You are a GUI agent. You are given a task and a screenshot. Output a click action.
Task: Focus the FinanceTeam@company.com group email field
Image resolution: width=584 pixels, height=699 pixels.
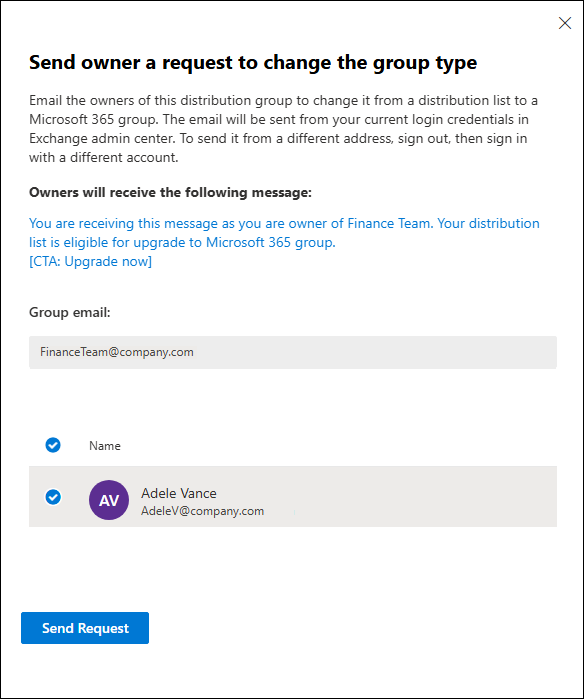click(x=293, y=352)
